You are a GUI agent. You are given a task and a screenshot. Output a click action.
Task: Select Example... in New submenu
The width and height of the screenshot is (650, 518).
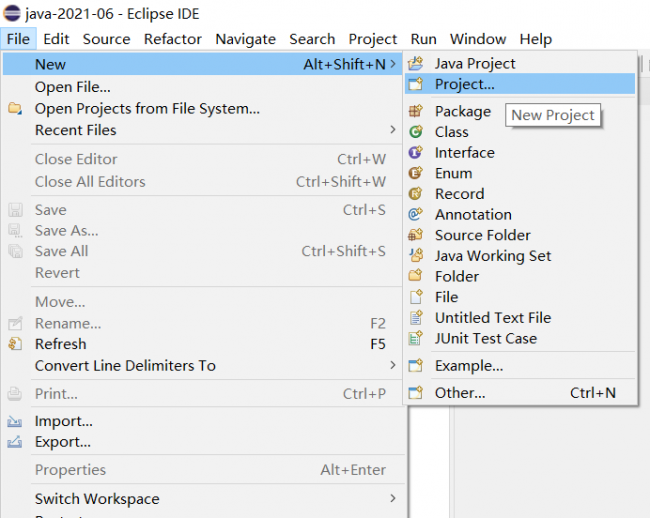click(520, 366)
